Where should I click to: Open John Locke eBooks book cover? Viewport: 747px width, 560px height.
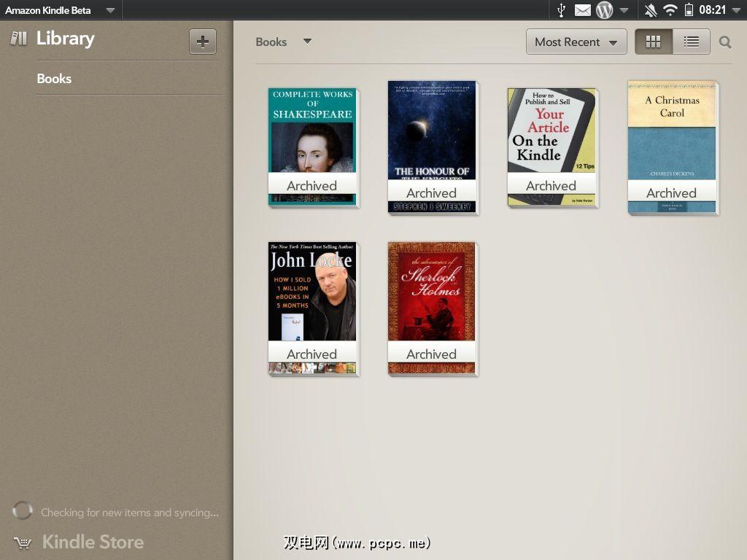click(x=312, y=308)
